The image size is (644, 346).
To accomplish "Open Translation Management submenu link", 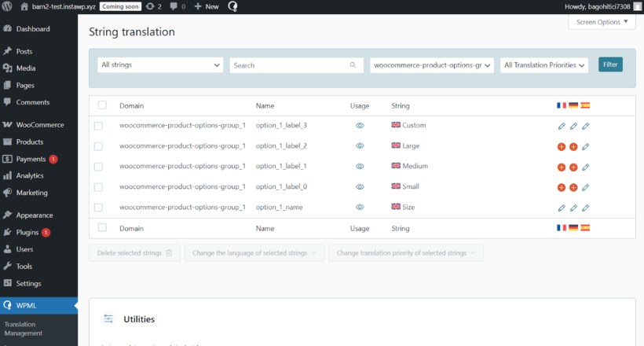I will (x=24, y=329).
